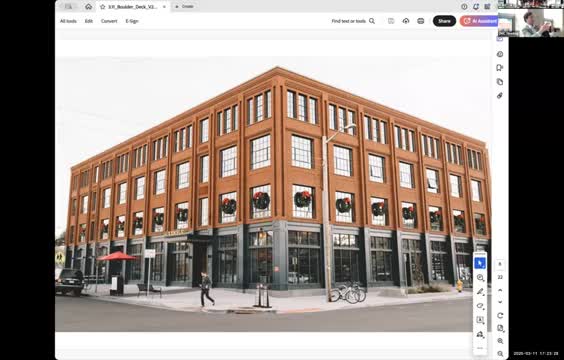Image resolution: width=564 pixels, height=360 pixels.
Task: Go to next page with down chevron
Action: 500,302
